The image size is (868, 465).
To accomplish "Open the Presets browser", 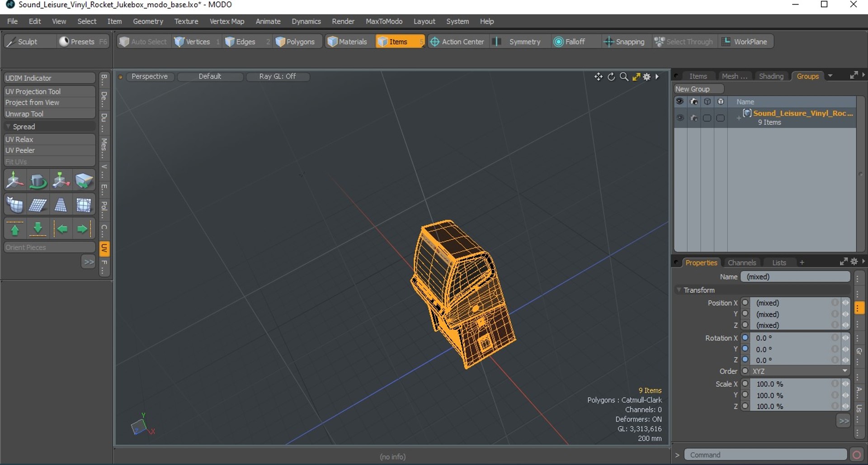I will (x=83, y=42).
